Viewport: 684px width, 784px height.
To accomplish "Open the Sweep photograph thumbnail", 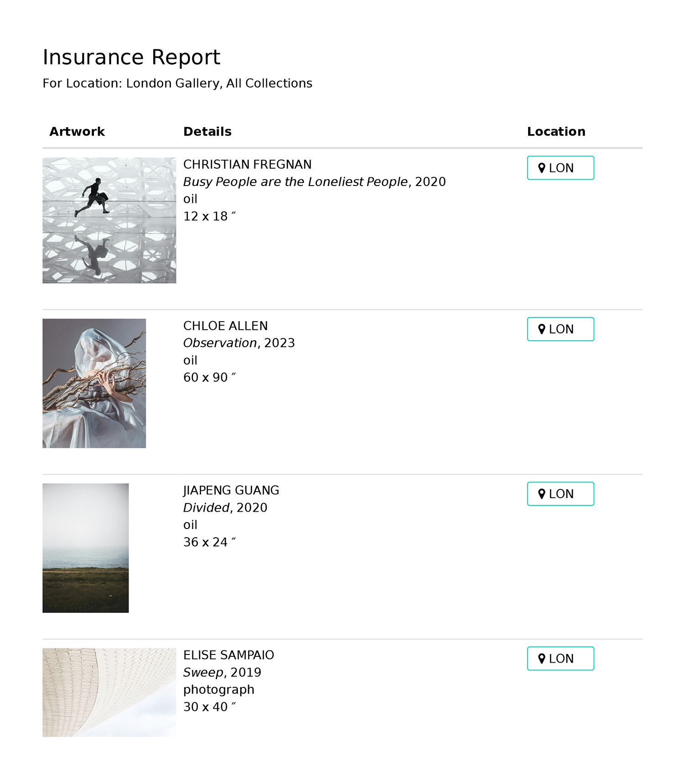I will pos(109,692).
